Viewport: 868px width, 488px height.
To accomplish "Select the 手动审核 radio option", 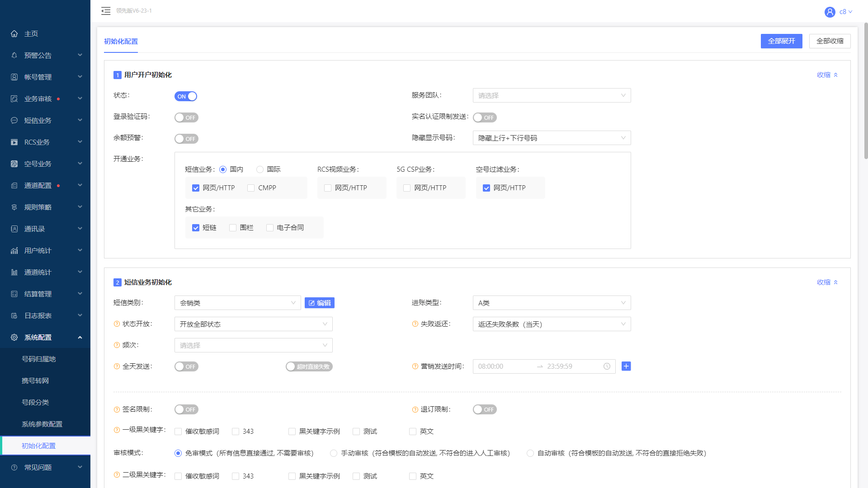I will pos(334,453).
